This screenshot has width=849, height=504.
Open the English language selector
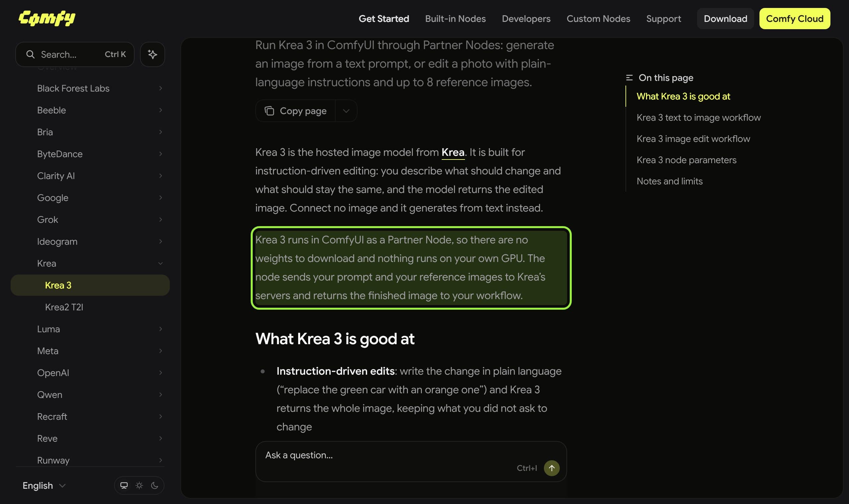pyautogui.click(x=44, y=486)
